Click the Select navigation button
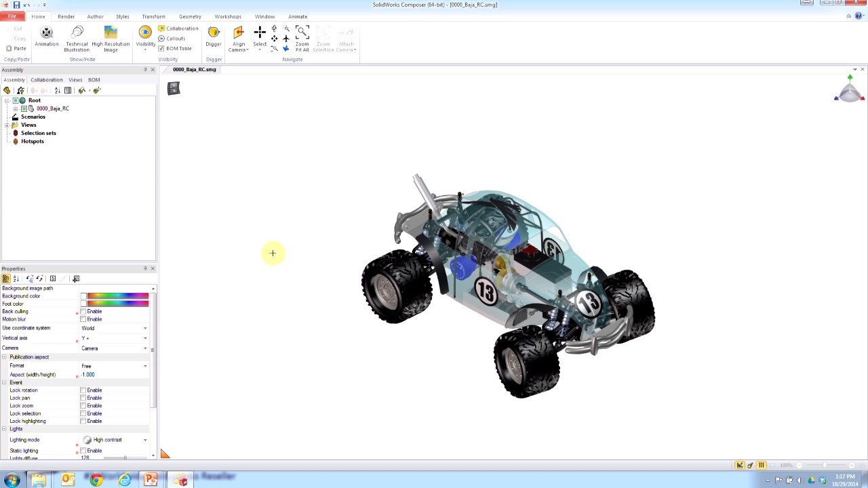868x488 pixels. click(x=260, y=37)
